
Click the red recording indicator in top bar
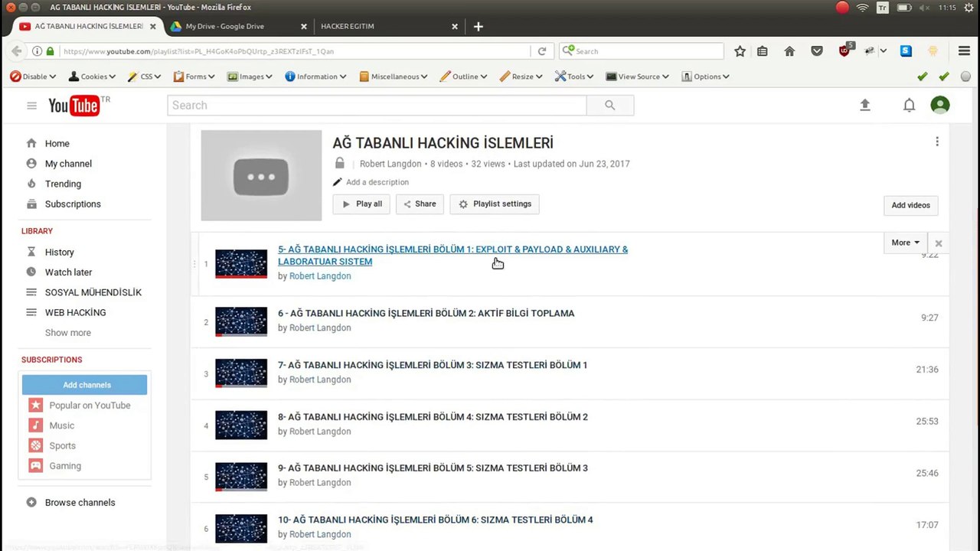point(843,8)
